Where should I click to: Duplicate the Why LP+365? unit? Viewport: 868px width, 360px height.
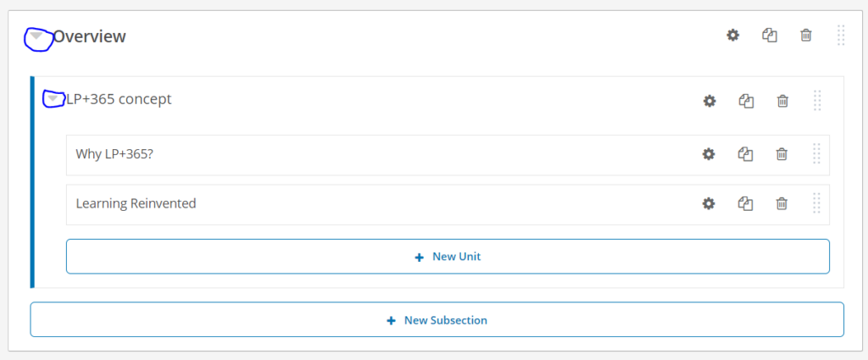tap(746, 154)
